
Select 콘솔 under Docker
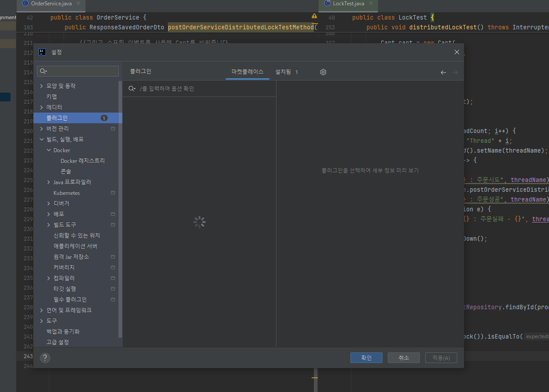(66, 171)
